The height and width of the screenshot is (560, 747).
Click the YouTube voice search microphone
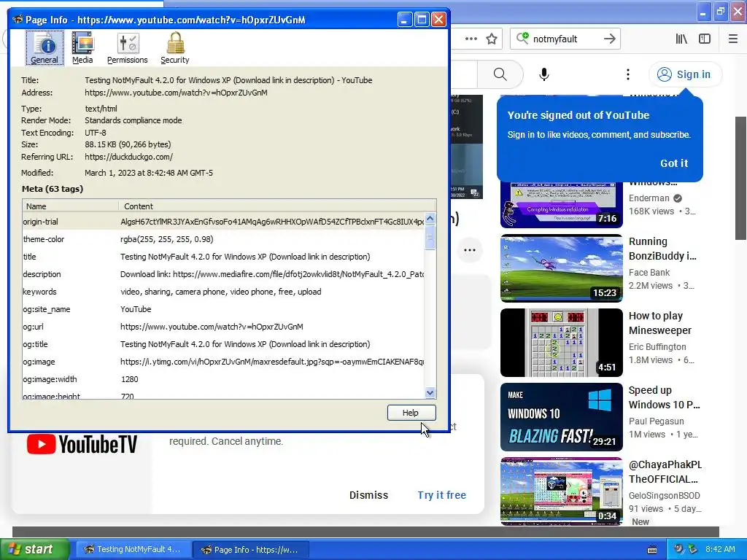point(544,74)
